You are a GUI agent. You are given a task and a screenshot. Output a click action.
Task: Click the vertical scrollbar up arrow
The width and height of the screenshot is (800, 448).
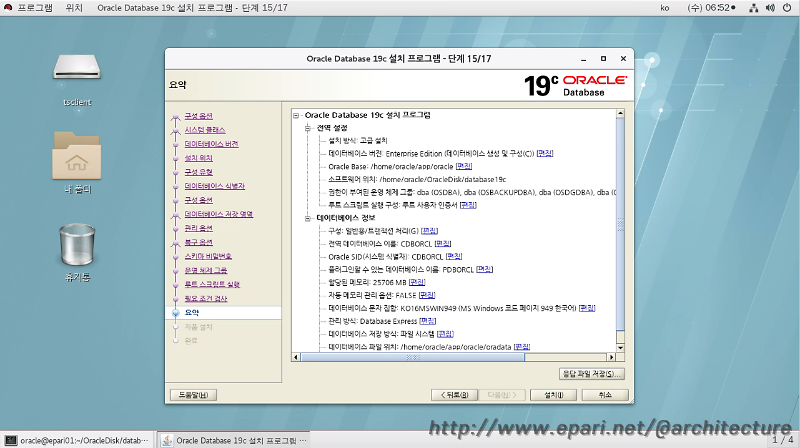click(x=620, y=113)
